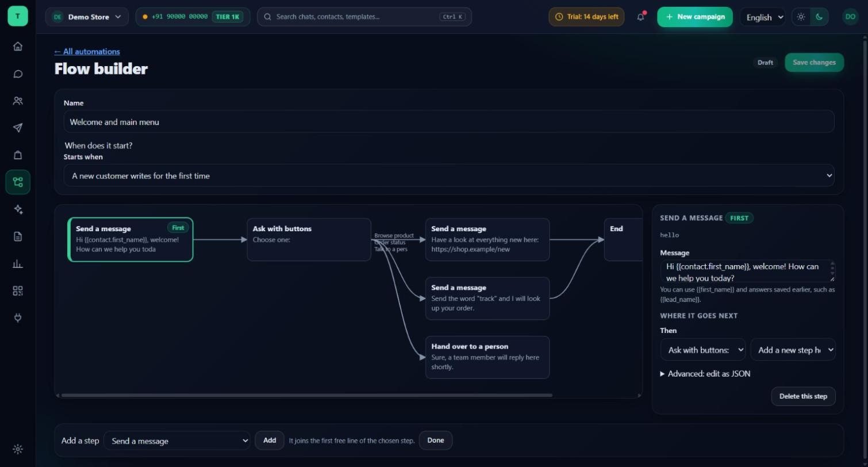Select the automations flow icon in sidebar
Screen dimensions: 868x467
(18, 182)
